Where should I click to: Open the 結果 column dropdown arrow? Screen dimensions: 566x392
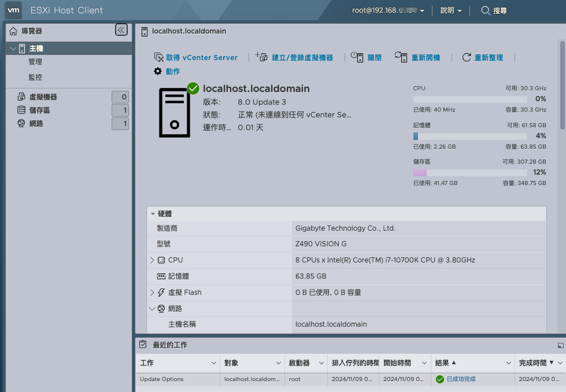[509, 363]
